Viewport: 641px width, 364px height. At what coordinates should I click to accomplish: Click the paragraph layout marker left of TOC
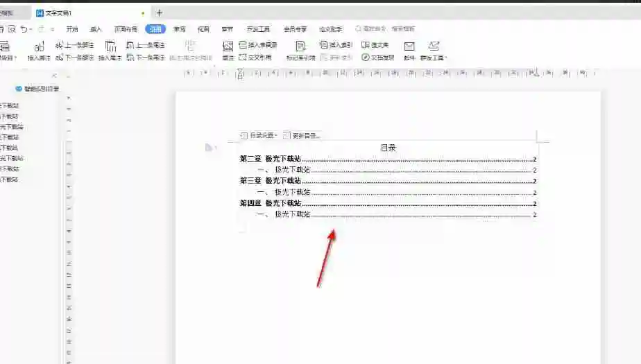[210, 148]
